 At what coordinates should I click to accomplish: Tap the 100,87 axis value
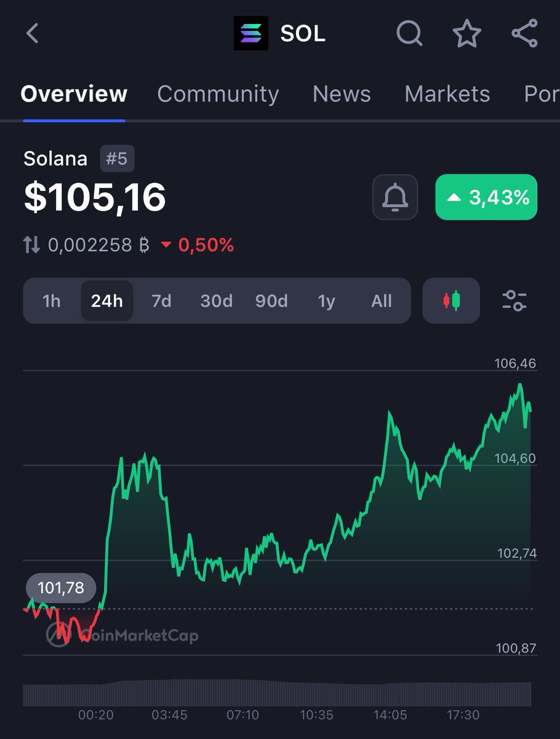516,648
